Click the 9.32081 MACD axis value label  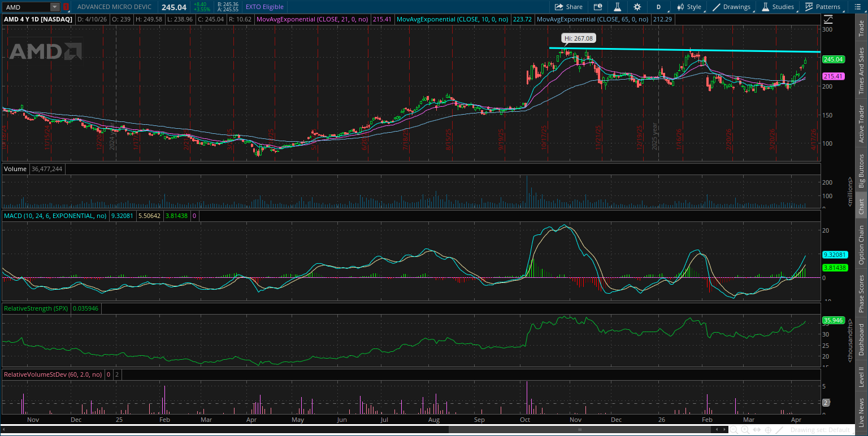(x=834, y=255)
